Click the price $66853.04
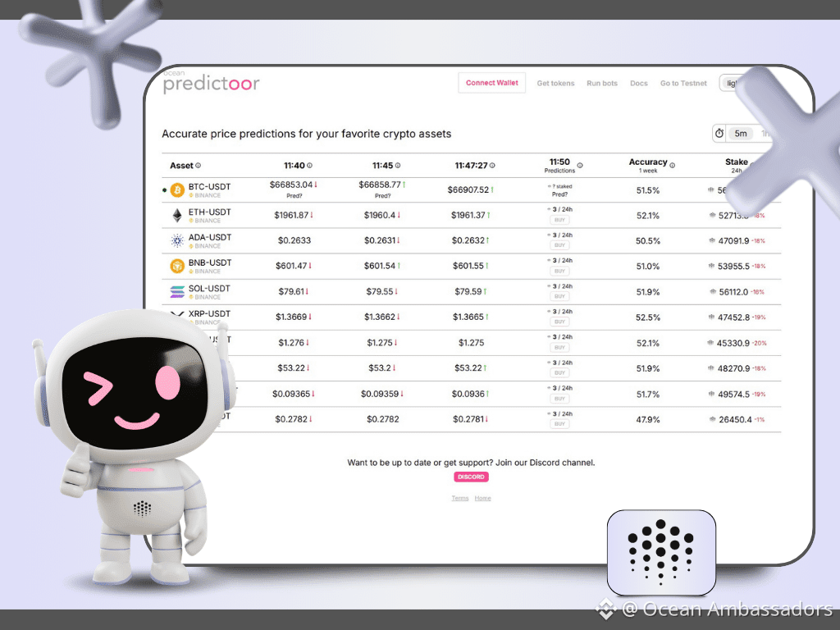 (291, 185)
